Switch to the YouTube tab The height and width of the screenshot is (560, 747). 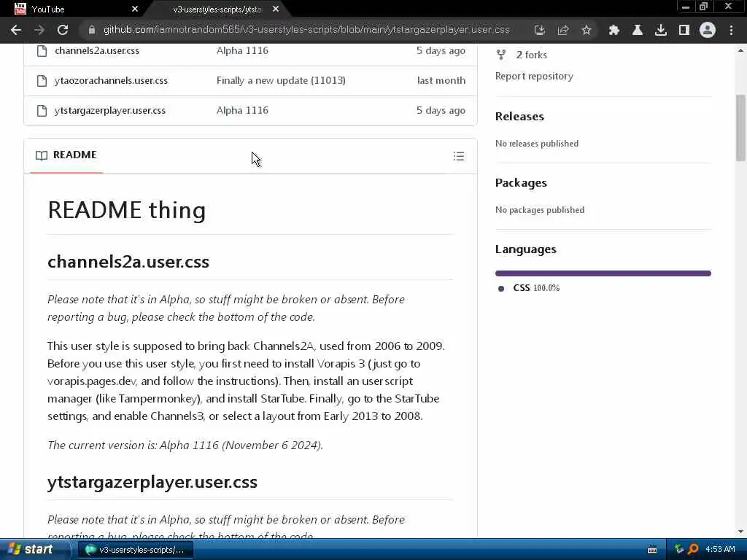point(71,9)
